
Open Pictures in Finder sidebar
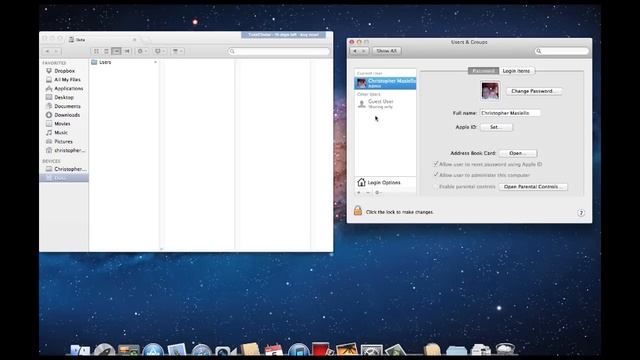point(63,142)
